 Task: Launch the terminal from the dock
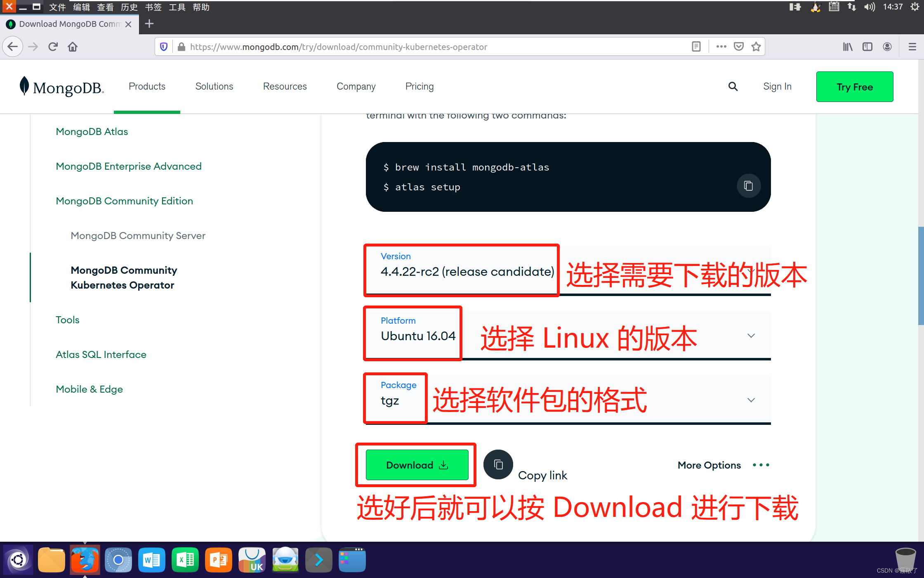318,559
